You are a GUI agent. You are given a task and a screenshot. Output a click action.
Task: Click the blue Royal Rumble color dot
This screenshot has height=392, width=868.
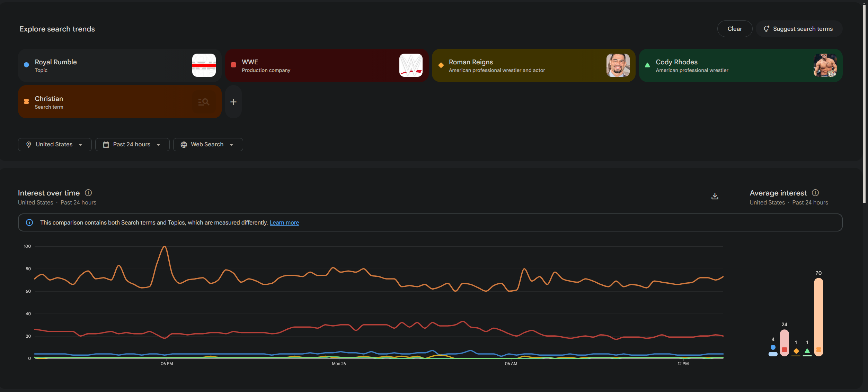[26, 65]
